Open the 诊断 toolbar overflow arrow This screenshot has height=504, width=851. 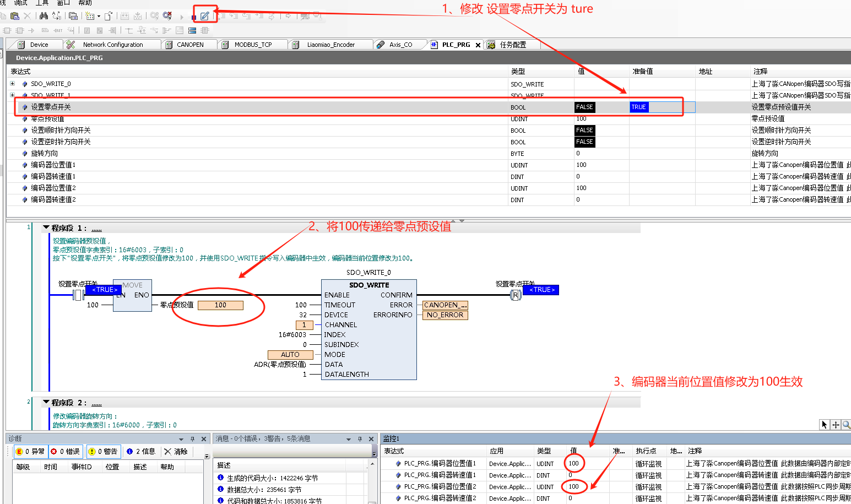(x=207, y=456)
